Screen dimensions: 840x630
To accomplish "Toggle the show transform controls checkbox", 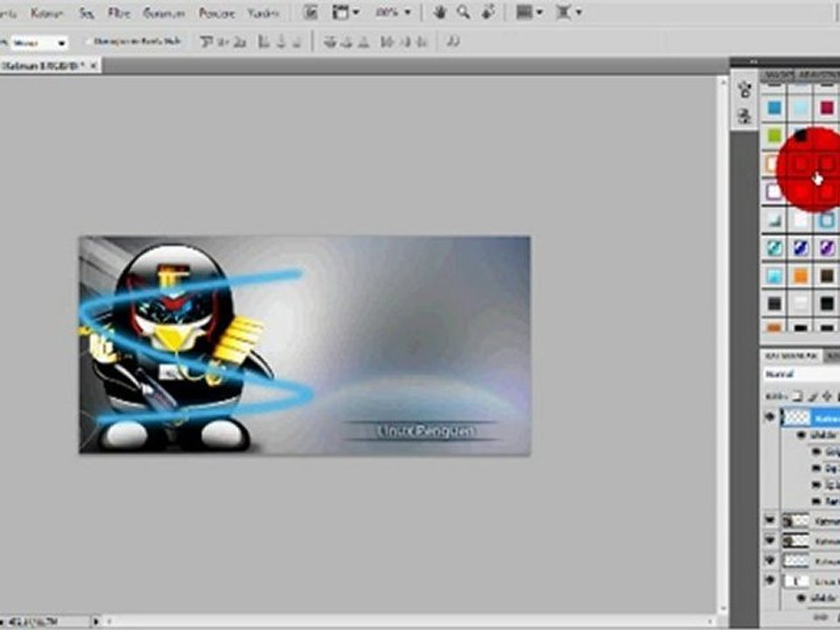I will coord(87,41).
